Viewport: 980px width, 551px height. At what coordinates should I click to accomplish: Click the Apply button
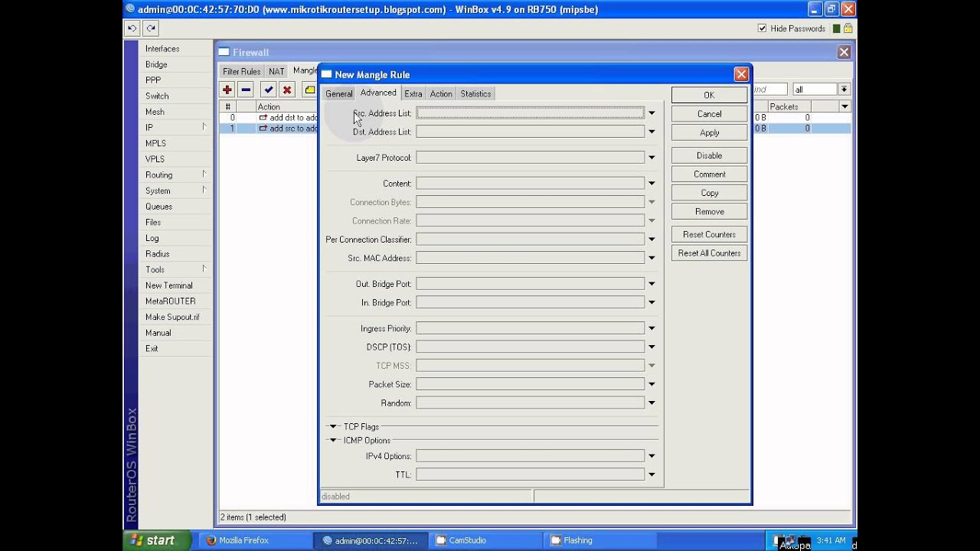(709, 132)
